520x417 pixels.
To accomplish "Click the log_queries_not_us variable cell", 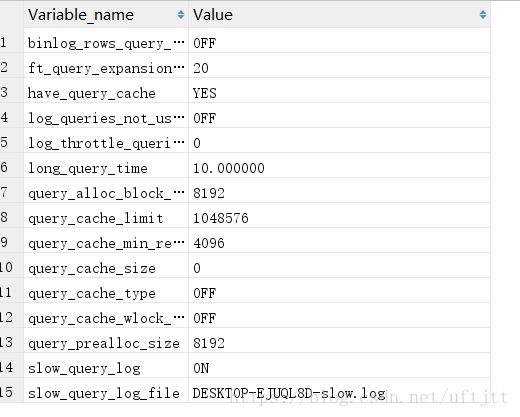I will (106, 118).
